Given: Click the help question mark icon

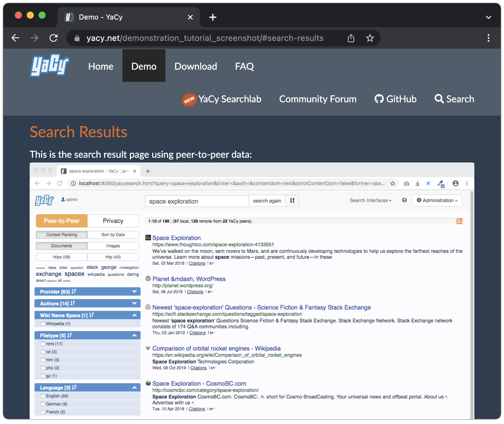Looking at the screenshot, I should coord(404,200).
